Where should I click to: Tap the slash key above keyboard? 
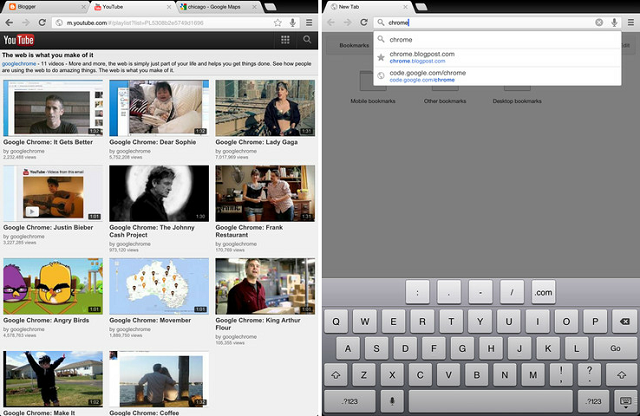click(x=512, y=292)
